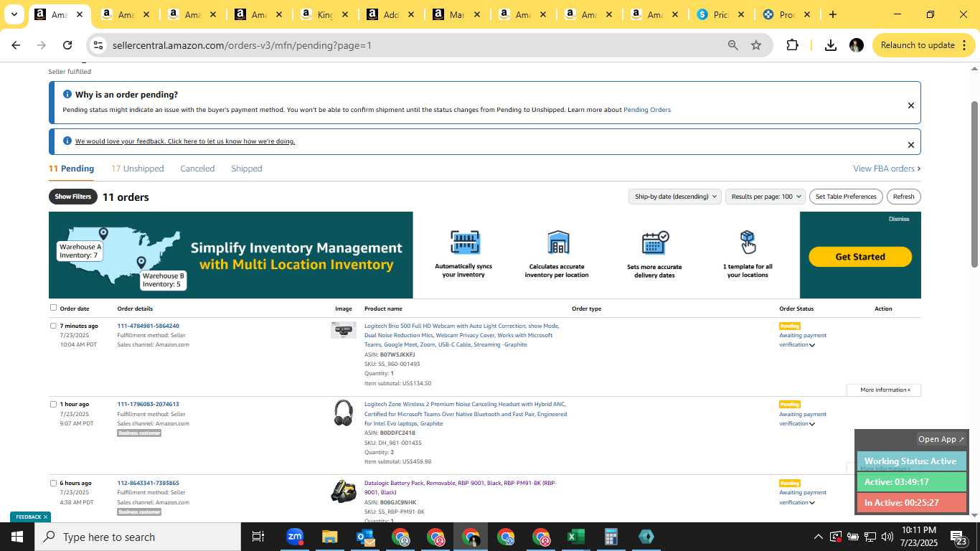Screen dimensions: 980x551
Task: Open order 112-8643341-7393865 details
Action: (x=148, y=483)
